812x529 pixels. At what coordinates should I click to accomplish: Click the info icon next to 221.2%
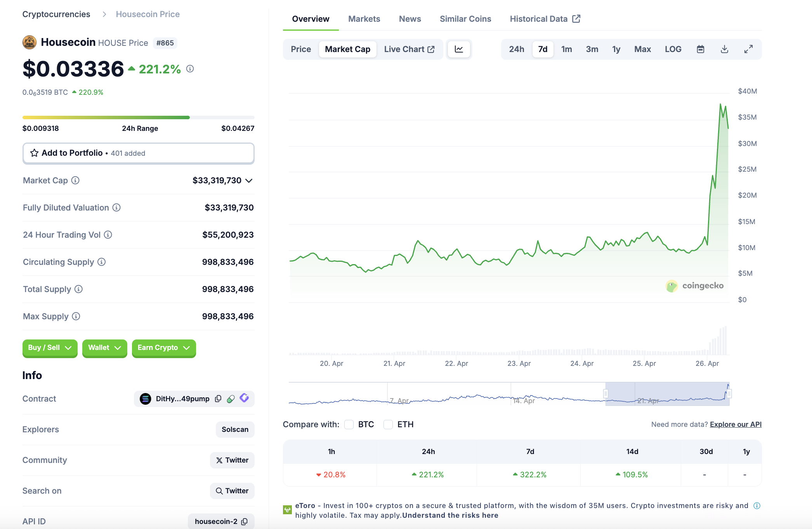point(190,69)
